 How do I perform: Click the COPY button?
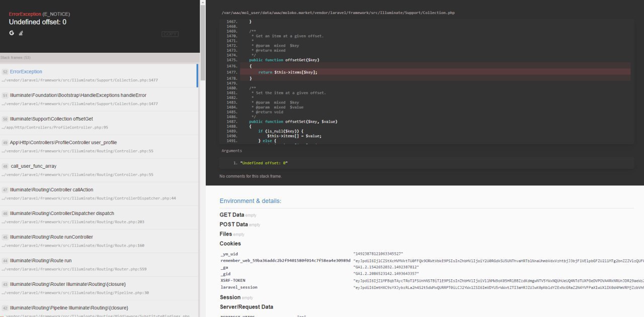point(170,34)
